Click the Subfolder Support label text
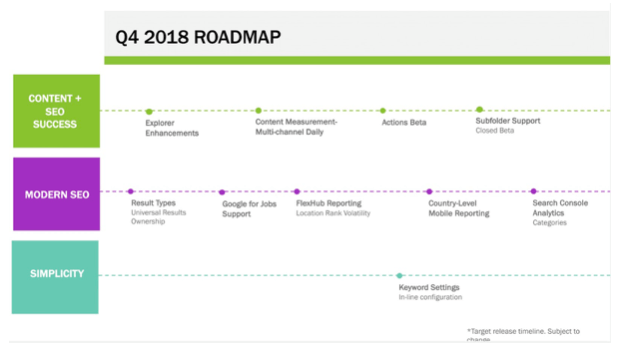This screenshot has width=627, height=360. (x=508, y=121)
